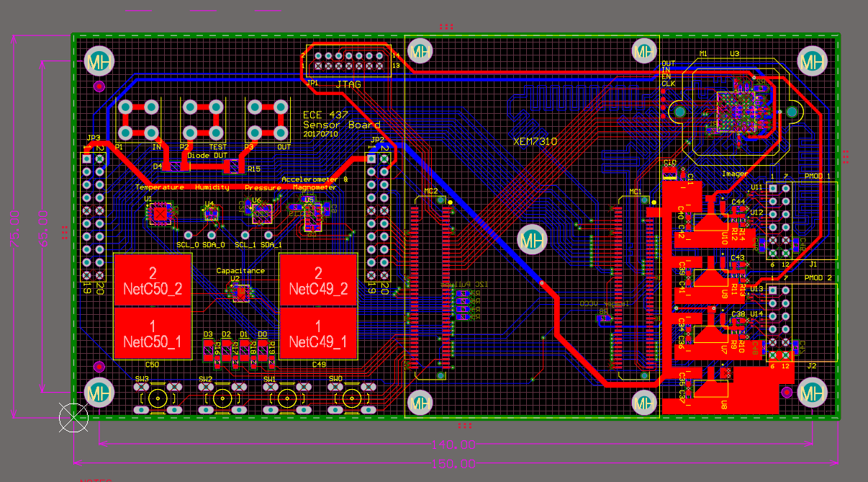Click the JTAG header label
This screenshot has width=868, height=482.
pyautogui.click(x=348, y=84)
